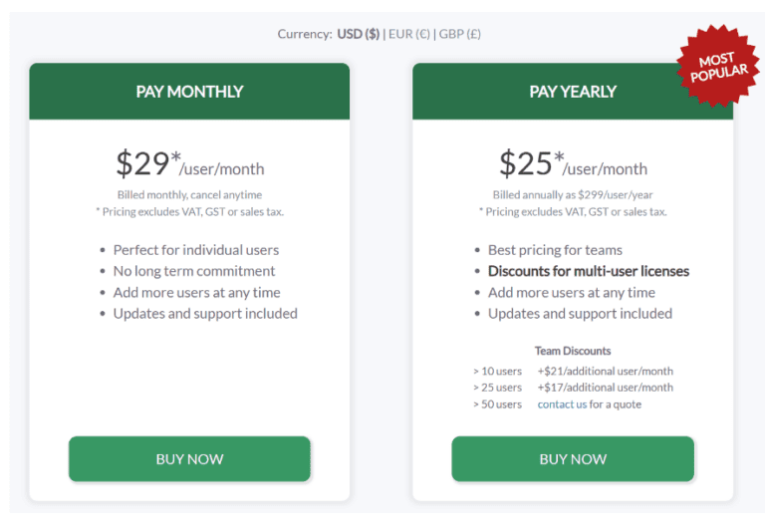Viewport: 765px width, 532px height.
Task: Click 'Discounts for multi-user licenses' bullet
Action: click(x=588, y=271)
